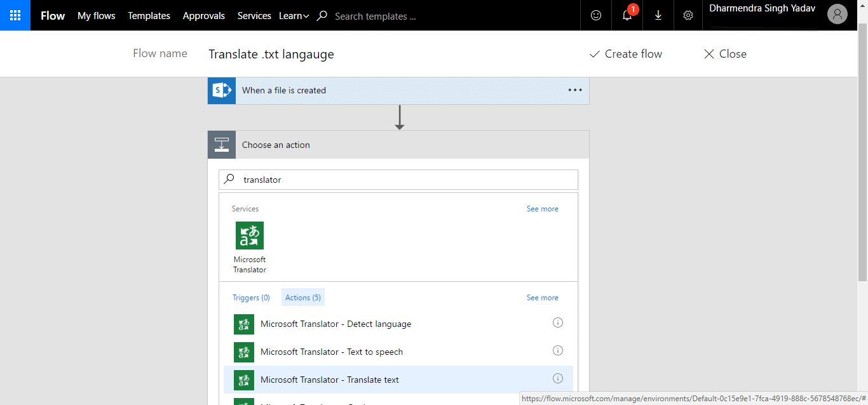Click the magnifier in action search box
This screenshot has width=868, height=405.
(230, 180)
